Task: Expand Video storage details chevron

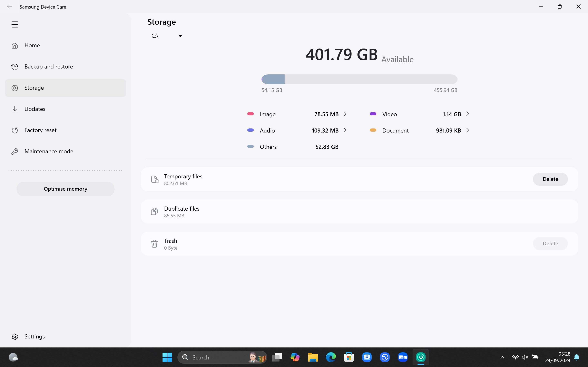Action: click(x=468, y=114)
